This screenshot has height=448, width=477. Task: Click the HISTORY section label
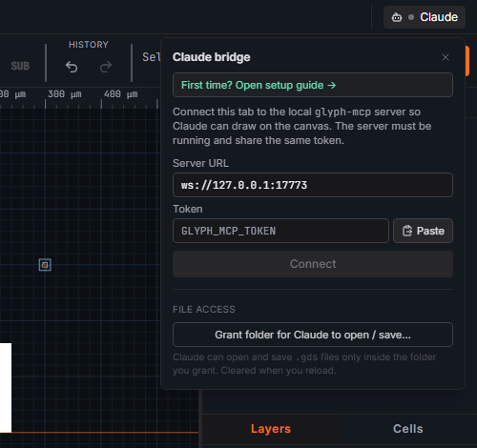coord(89,45)
